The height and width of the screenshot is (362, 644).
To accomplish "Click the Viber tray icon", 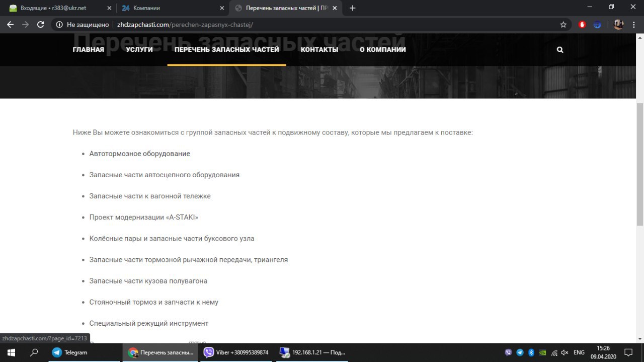I will coord(508,352).
